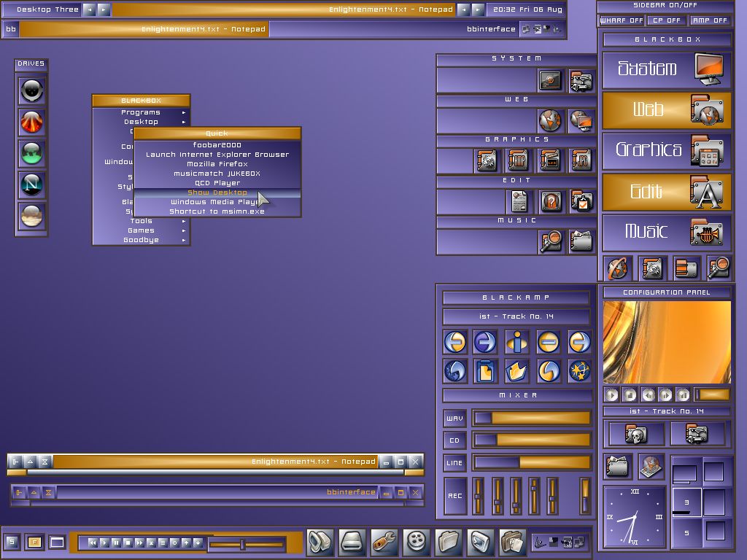747x560 pixels.
Task: Expand the Music section in Blackbox sidebar
Action: (x=667, y=232)
